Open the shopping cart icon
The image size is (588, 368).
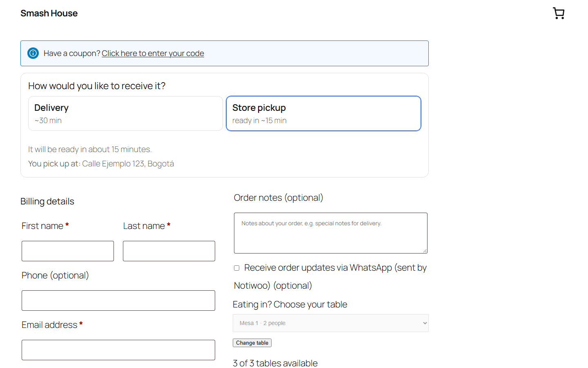coord(559,13)
